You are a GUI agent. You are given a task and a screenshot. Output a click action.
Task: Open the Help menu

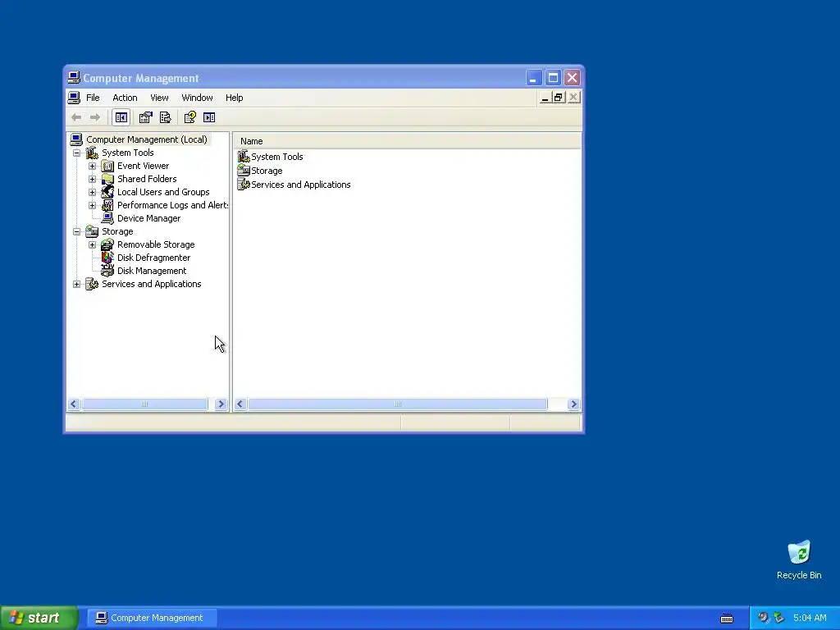click(234, 98)
